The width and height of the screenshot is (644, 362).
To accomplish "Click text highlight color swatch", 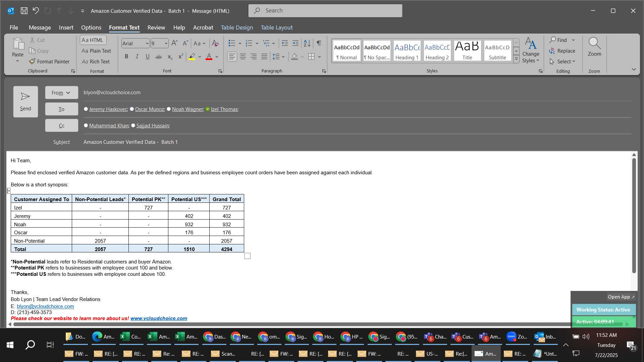I will pos(192,57).
